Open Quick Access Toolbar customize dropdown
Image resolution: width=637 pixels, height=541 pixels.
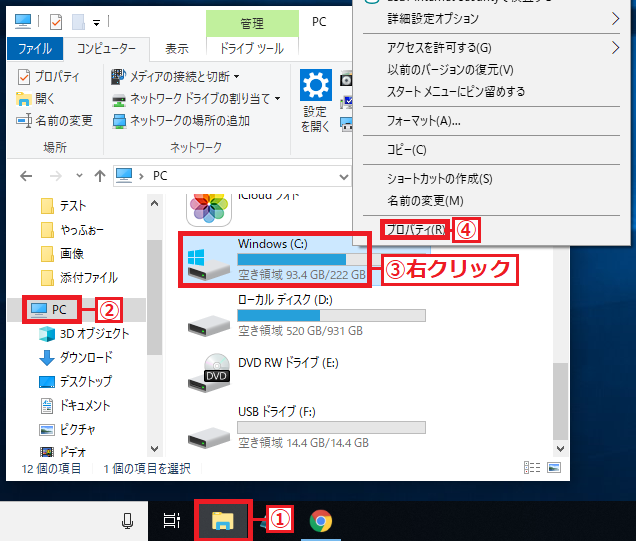97,23
